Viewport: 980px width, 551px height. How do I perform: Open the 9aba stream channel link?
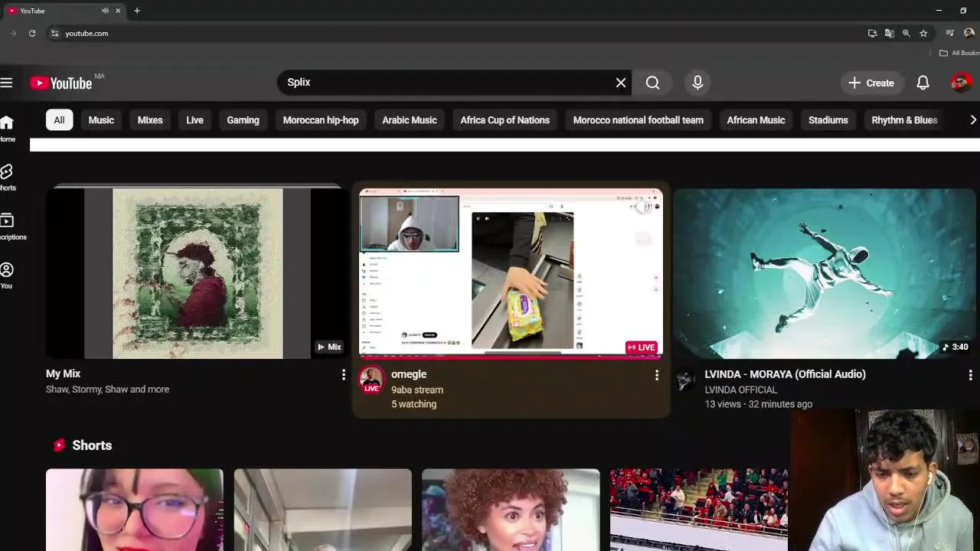tap(417, 390)
